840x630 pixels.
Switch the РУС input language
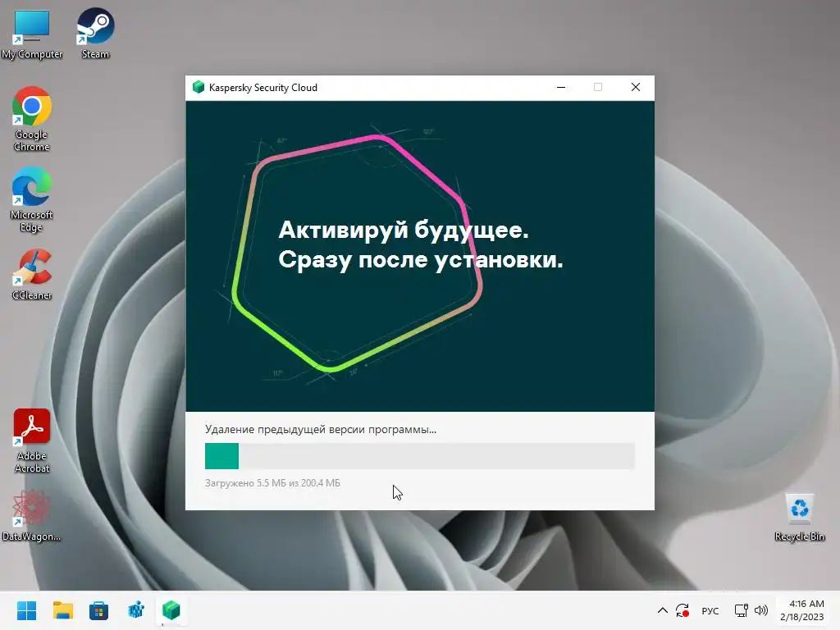[710, 610]
